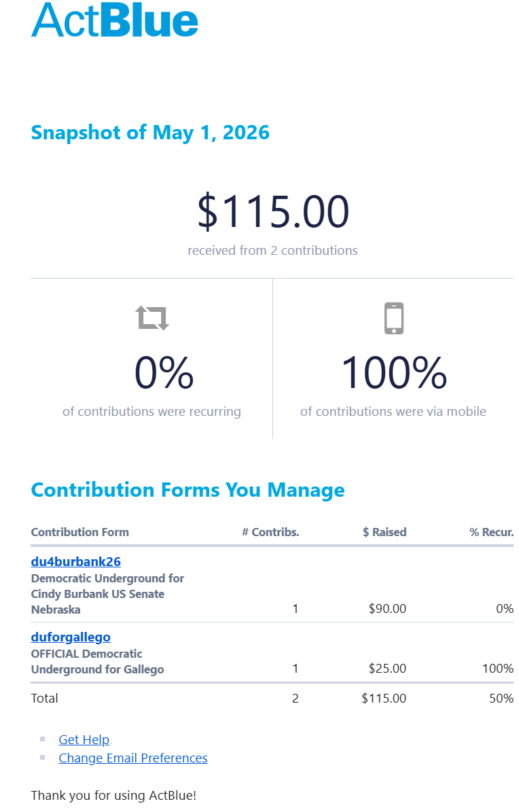
Task: Click the Contribution Form column header
Action: tap(79, 532)
